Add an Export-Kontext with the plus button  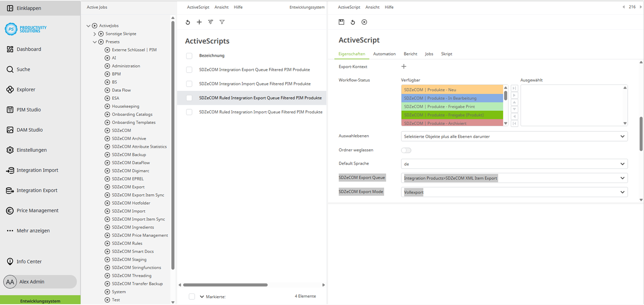(403, 66)
